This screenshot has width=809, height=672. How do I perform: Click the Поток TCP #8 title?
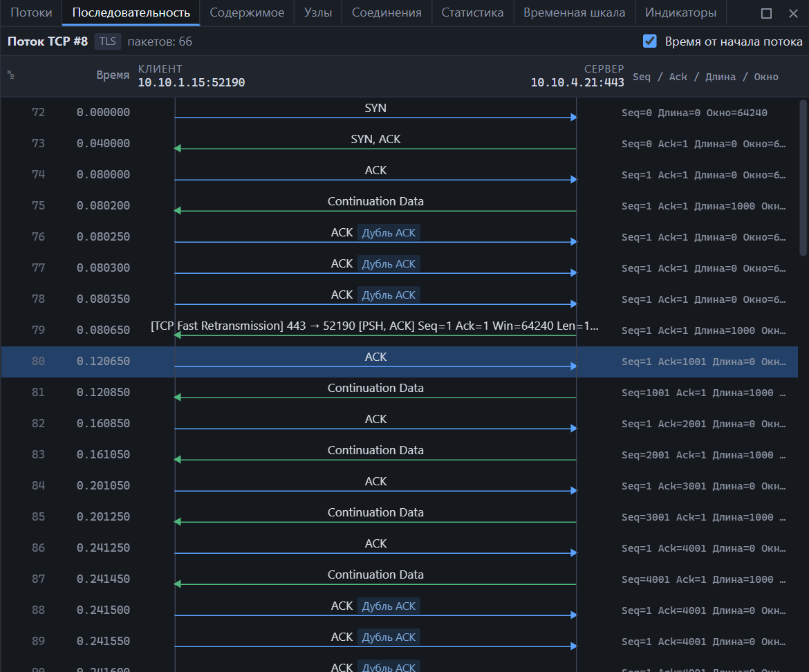[x=48, y=41]
